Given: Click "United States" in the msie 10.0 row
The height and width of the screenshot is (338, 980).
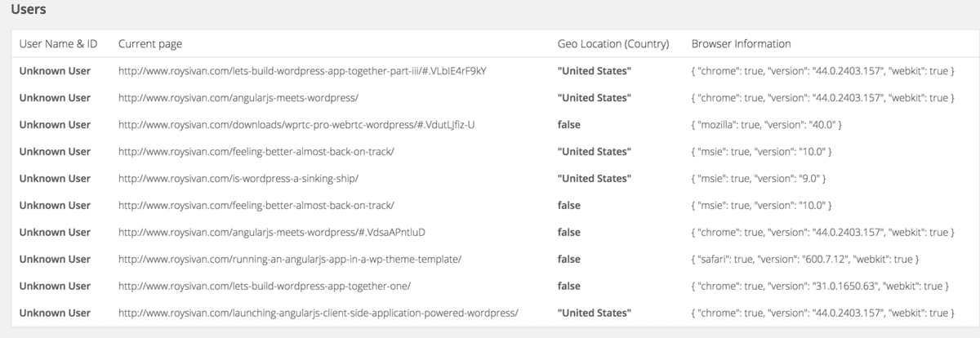Looking at the screenshot, I should 595,152.
